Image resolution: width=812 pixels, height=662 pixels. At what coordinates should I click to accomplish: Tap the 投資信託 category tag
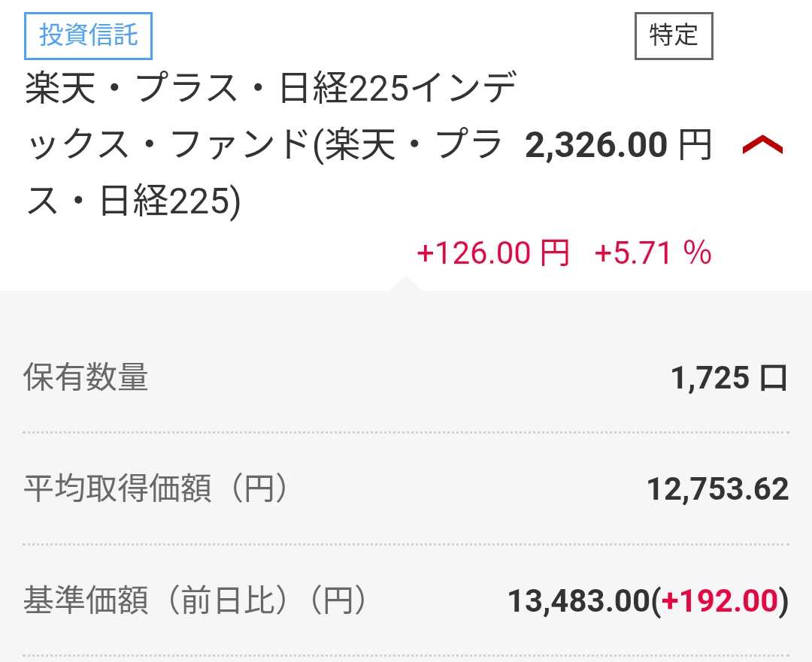[89, 35]
